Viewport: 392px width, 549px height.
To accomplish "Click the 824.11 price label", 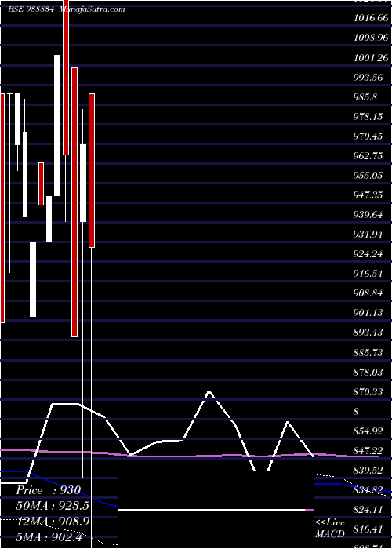I will click(x=368, y=510).
